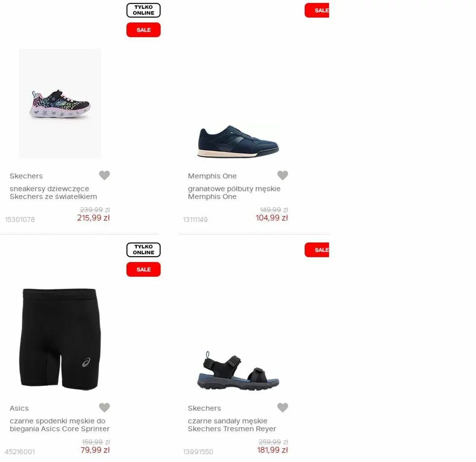Click SALE badge on Asics shorts
The height and width of the screenshot is (462, 476).
click(144, 269)
